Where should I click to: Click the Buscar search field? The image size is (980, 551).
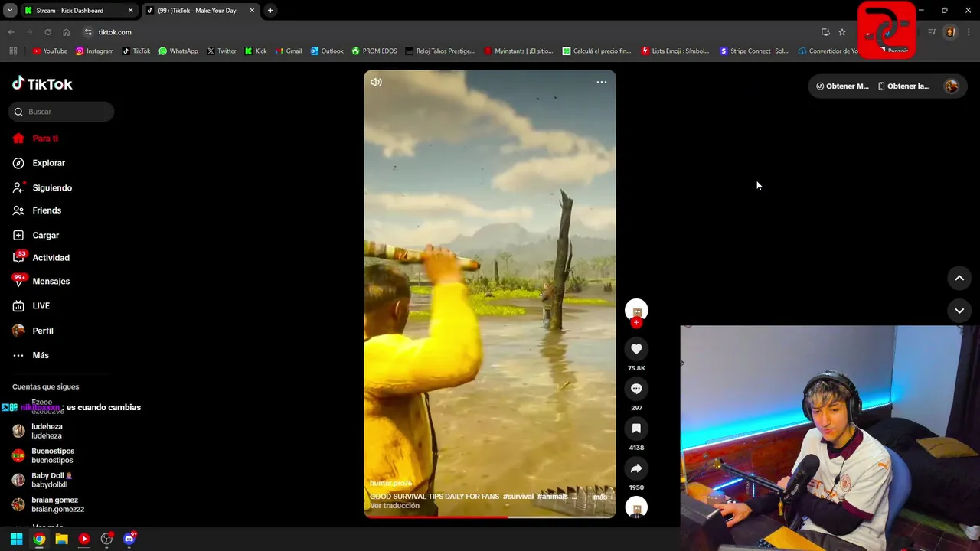pos(61,112)
